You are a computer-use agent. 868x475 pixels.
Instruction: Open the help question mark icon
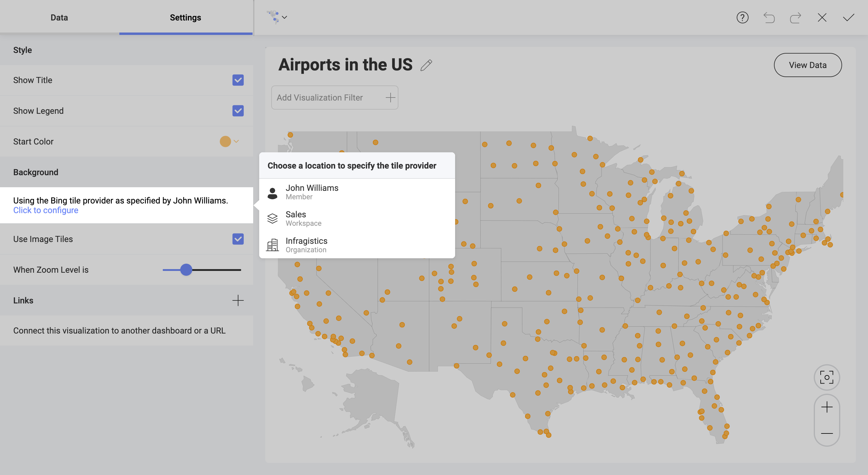coord(742,17)
